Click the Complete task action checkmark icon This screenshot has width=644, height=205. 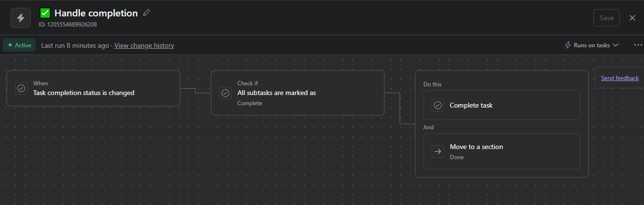click(437, 105)
